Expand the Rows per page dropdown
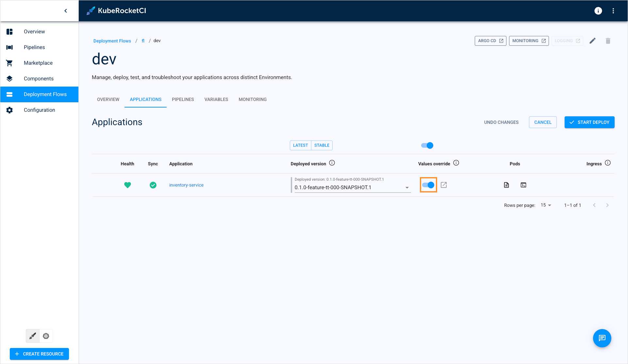The height and width of the screenshot is (364, 628). click(x=547, y=205)
